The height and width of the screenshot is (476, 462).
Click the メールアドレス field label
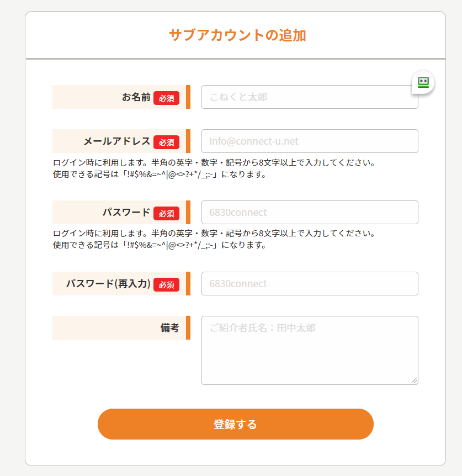[x=117, y=141]
